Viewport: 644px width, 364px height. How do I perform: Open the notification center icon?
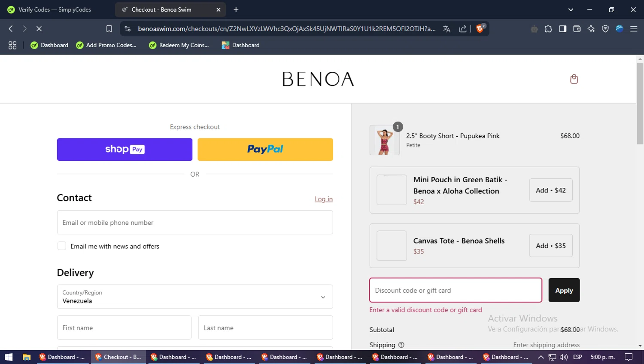click(x=629, y=357)
